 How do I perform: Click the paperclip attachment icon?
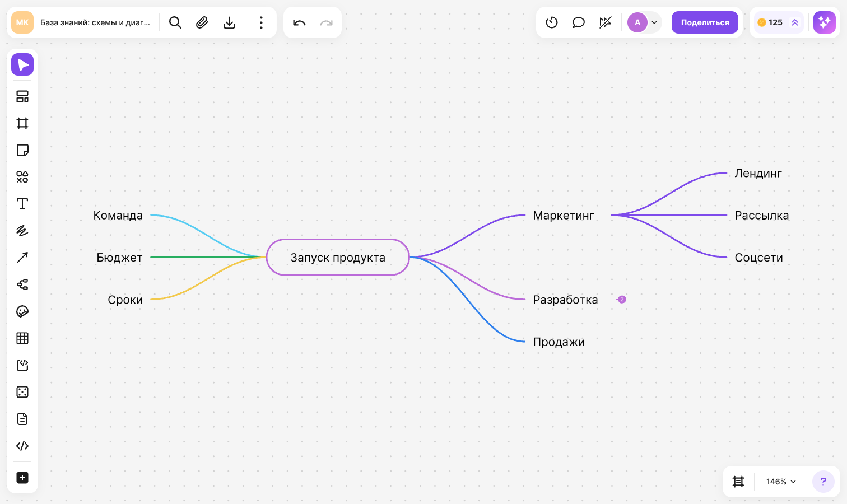tap(202, 22)
